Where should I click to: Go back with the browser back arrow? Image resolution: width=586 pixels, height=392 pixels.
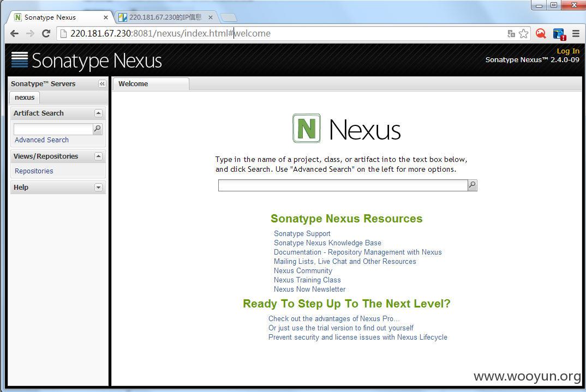14,34
